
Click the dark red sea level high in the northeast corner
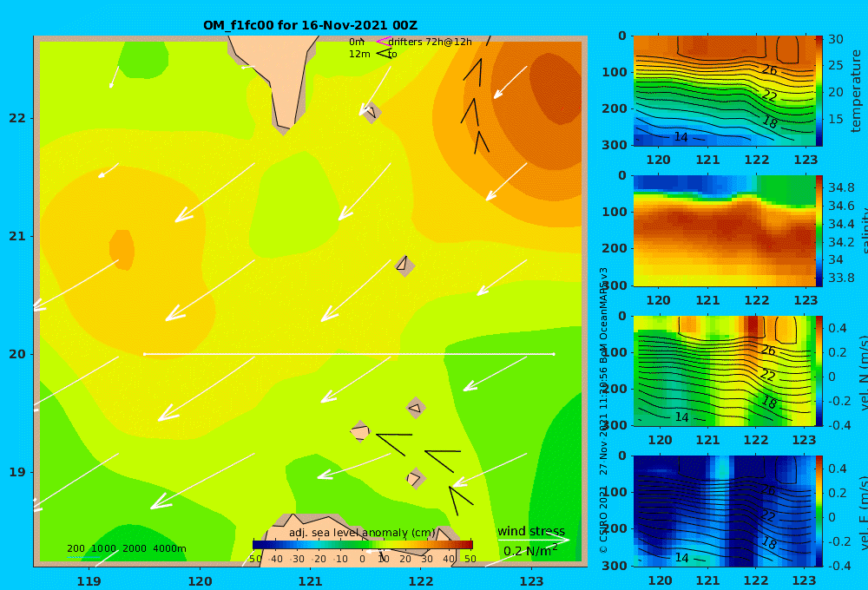pyautogui.click(x=556, y=88)
